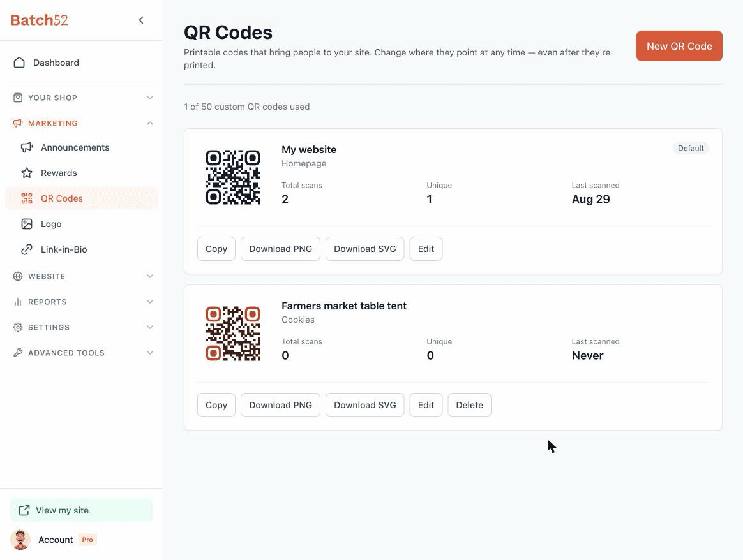Click the Your Shop section label

click(x=52, y=98)
